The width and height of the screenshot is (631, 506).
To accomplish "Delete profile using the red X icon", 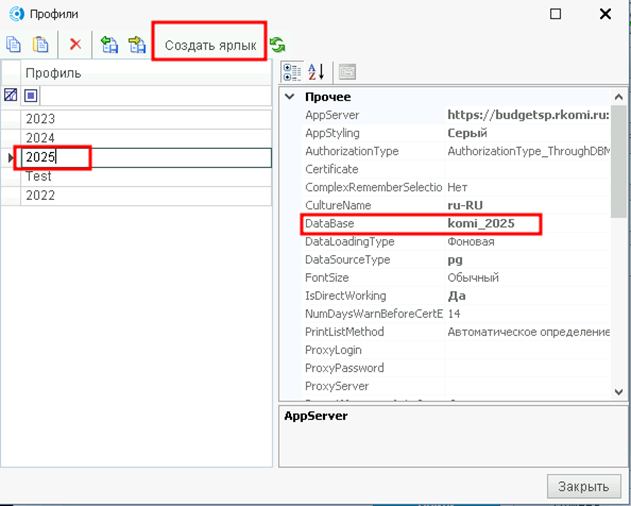I will tap(75, 45).
